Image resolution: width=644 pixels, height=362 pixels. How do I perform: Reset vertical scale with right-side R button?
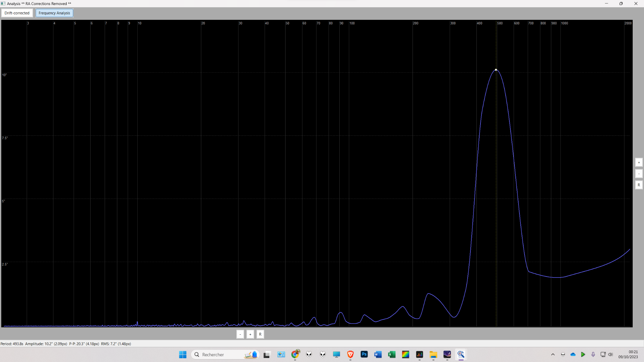tap(639, 185)
